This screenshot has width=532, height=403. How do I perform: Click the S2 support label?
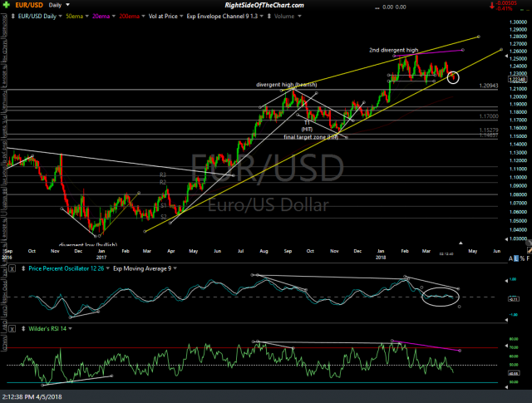coord(164,217)
